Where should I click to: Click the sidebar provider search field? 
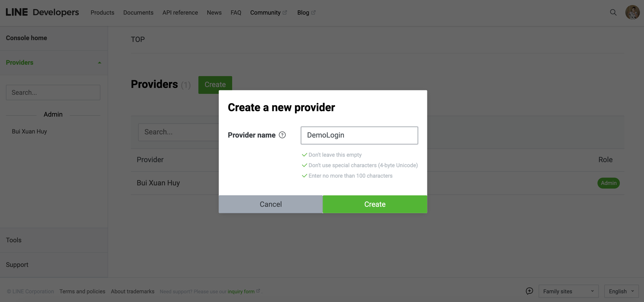coord(53,92)
